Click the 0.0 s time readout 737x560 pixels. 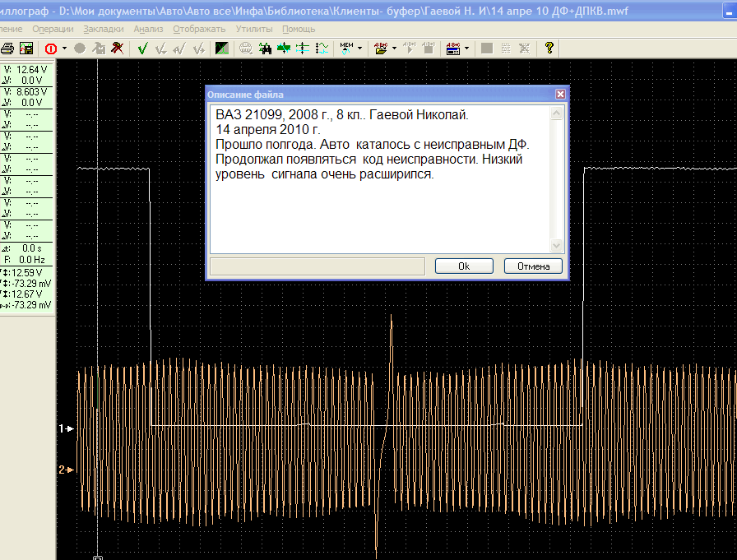[31, 248]
